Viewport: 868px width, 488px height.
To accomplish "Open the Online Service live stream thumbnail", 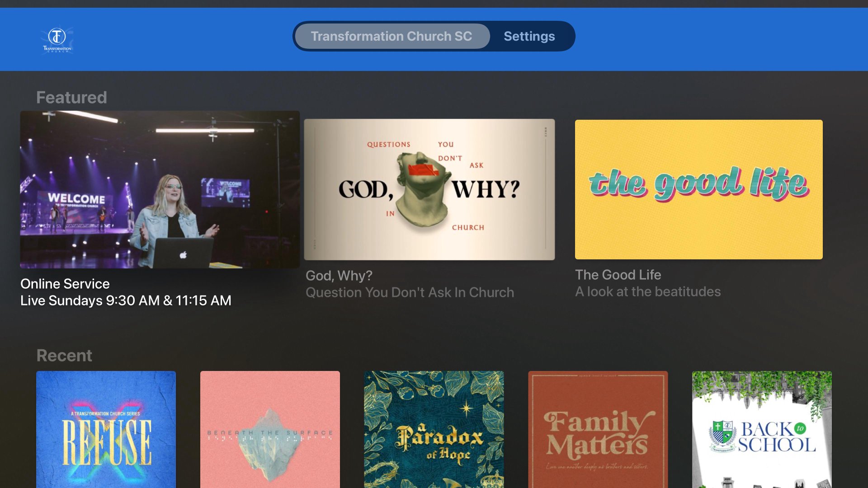I will [x=160, y=189].
